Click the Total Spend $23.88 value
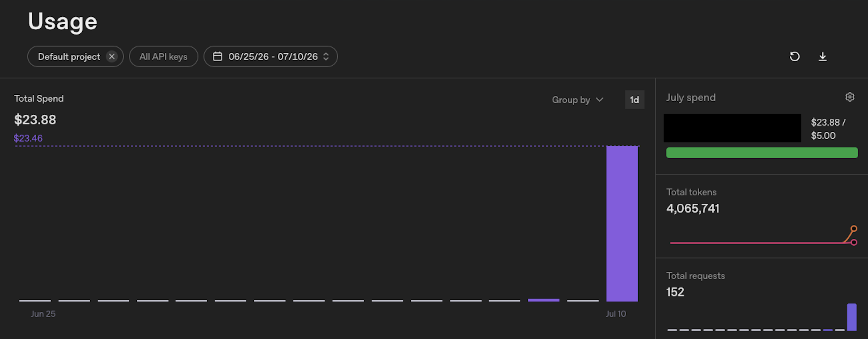Image resolution: width=868 pixels, height=339 pixels. pyautogui.click(x=35, y=120)
